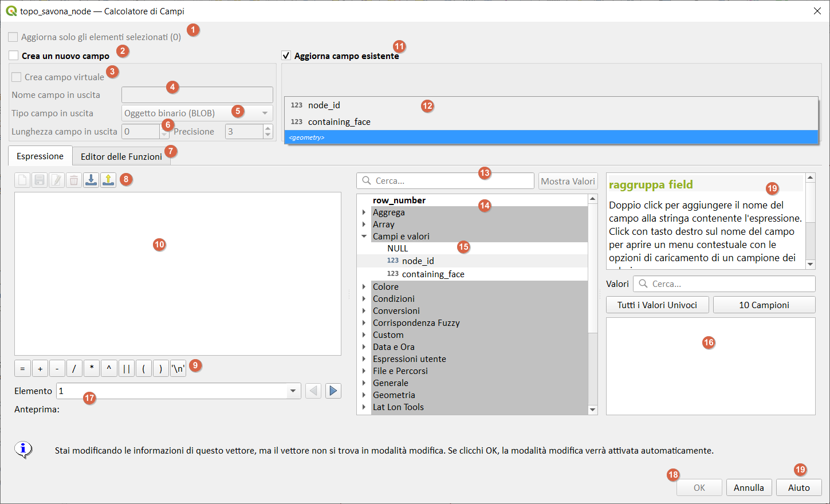The width and height of the screenshot is (830, 504).
Task: Click the save expression icon
Action: point(40,180)
